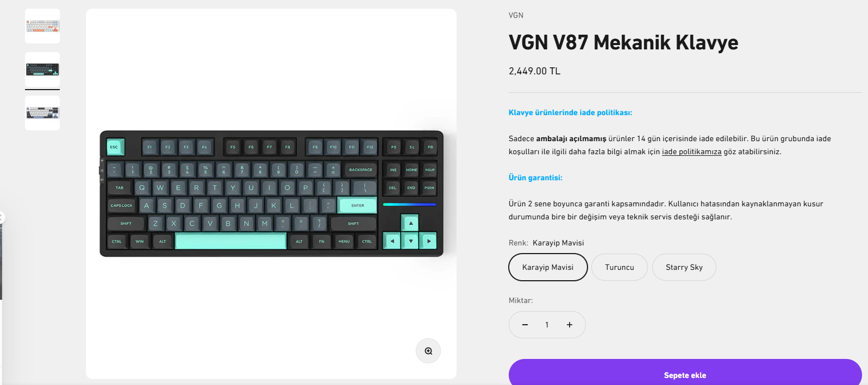This screenshot has width=868, height=385.
Task: Click the Ürün garantisi heading
Action: 535,178
